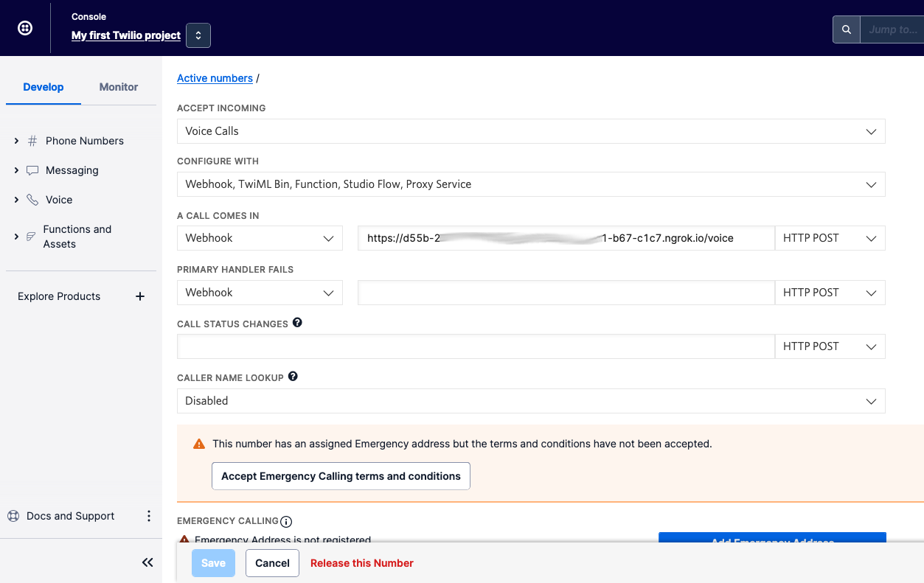Expand the Phone Numbers chevron
This screenshot has height=583, width=924.
[16, 141]
